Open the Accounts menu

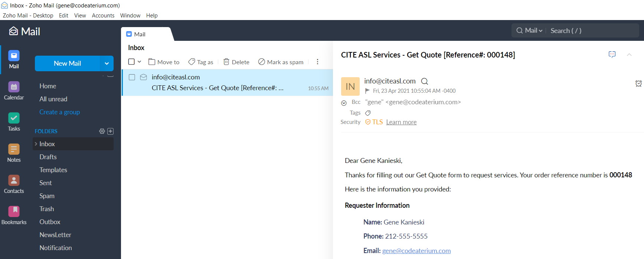pyautogui.click(x=103, y=16)
